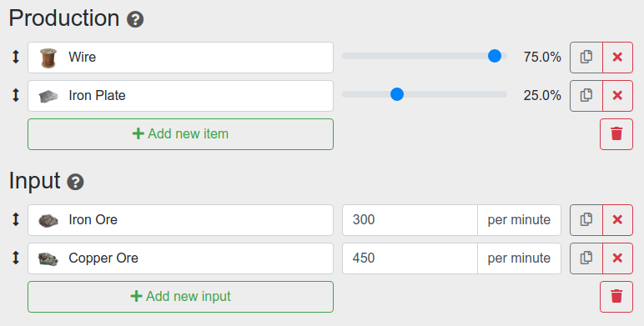Duplicate the Copper Ore input row
The image size is (644, 326).
586,258
